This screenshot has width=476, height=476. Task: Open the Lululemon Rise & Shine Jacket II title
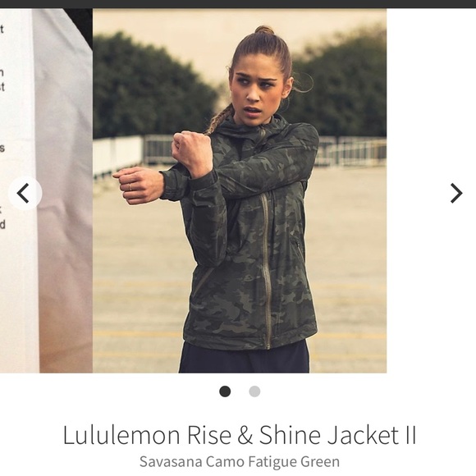(240, 435)
